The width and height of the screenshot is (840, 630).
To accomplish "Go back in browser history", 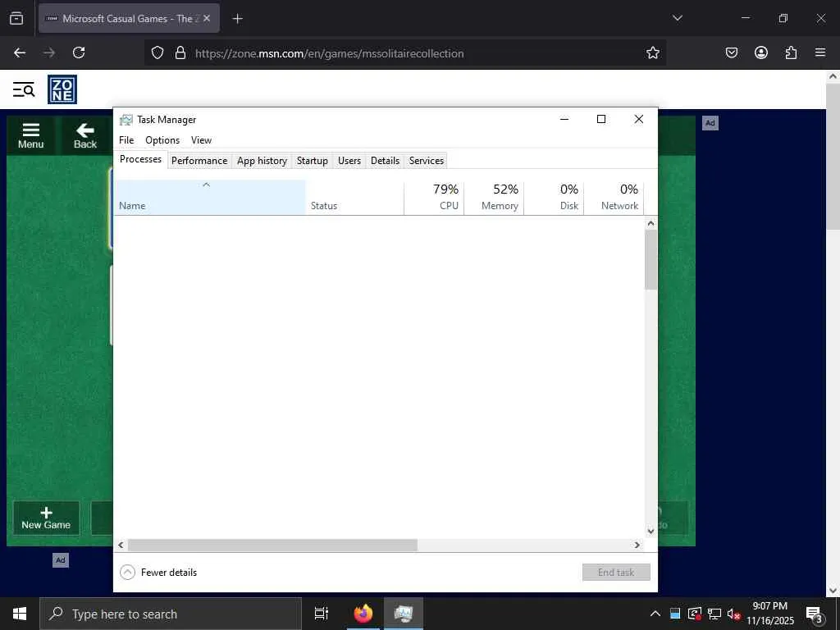I will [20, 52].
